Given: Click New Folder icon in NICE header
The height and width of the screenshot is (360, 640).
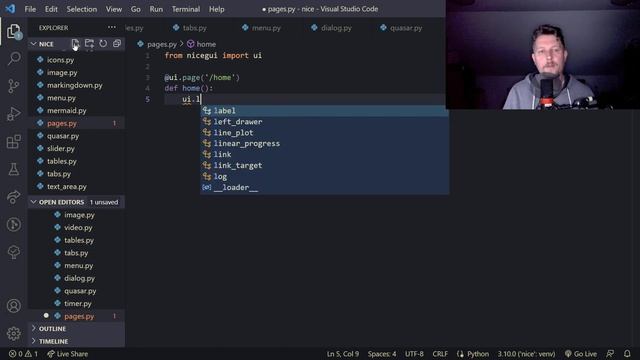Looking at the screenshot, I should [89, 44].
